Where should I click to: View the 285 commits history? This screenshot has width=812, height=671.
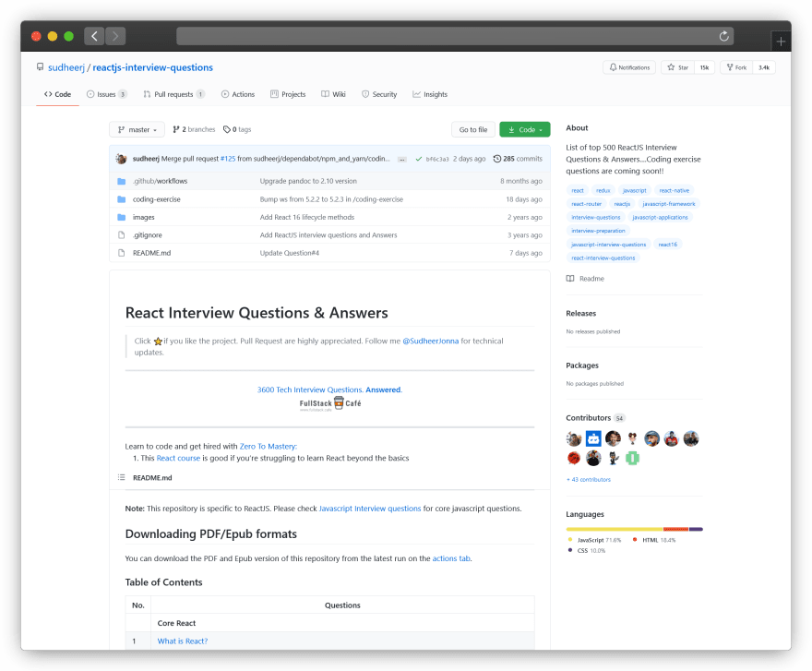tap(518, 159)
